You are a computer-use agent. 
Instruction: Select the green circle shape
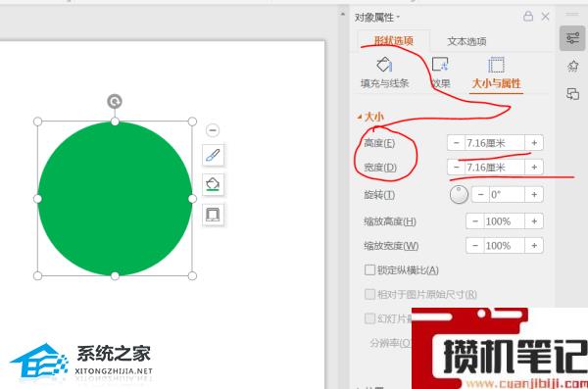[115, 199]
